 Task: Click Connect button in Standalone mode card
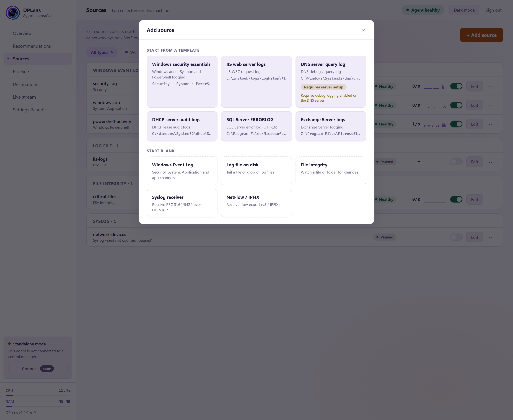[x=38, y=368]
